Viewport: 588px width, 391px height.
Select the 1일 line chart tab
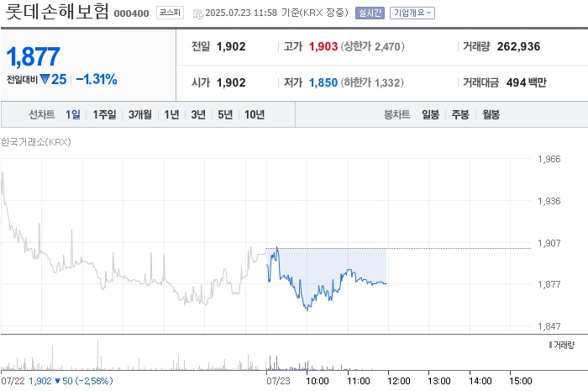tap(73, 114)
